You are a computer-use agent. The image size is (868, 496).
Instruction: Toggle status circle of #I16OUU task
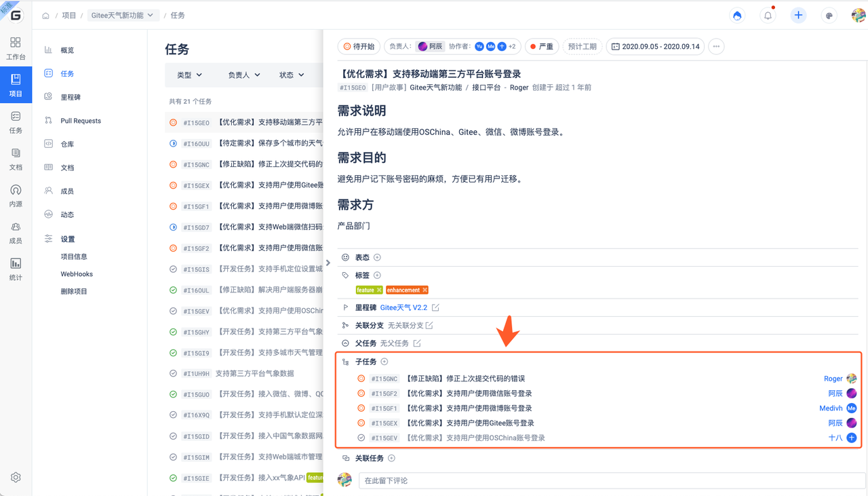click(173, 144)
